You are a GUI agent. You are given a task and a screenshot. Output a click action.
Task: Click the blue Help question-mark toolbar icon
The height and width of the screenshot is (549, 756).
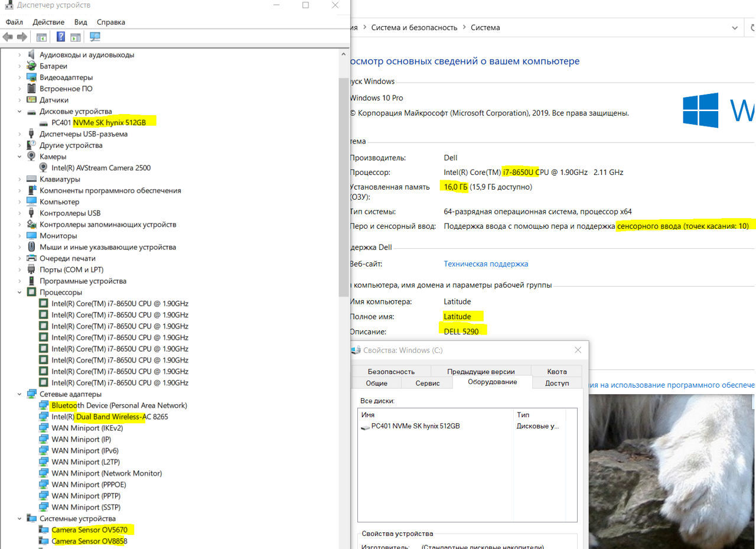click(x=60, y=37)
